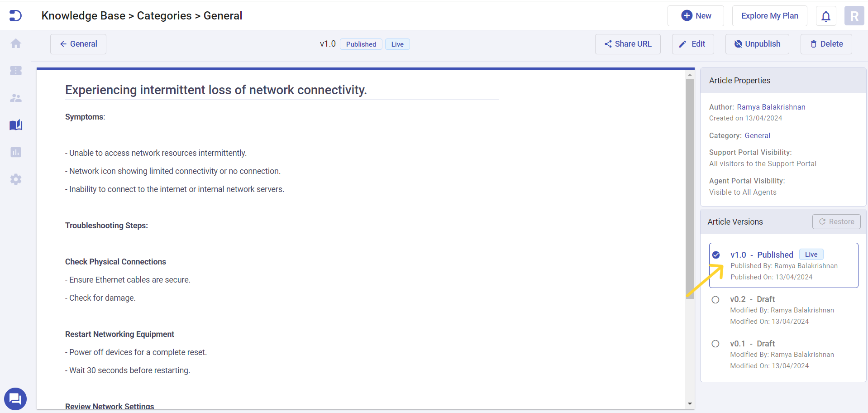Click the Unpublish button
The width and height of the screenshot is (868, 413).
pos(757,44)
